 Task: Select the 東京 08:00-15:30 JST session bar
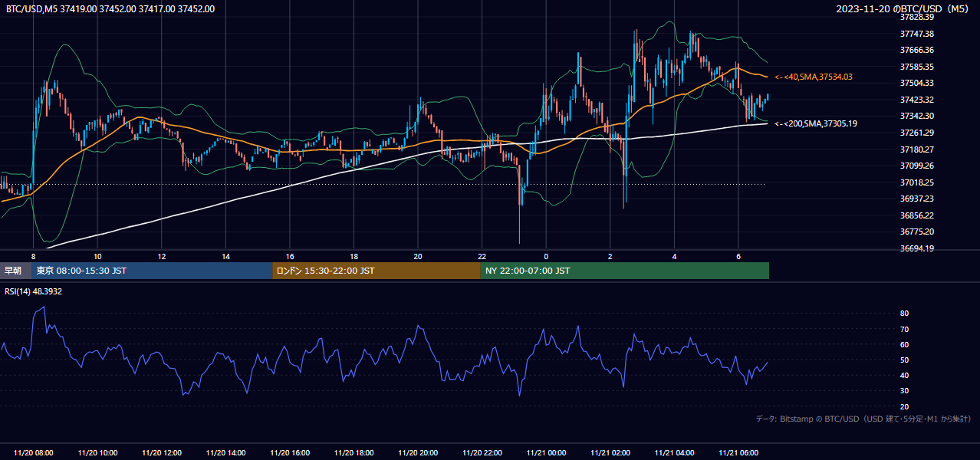click(152, 271)
